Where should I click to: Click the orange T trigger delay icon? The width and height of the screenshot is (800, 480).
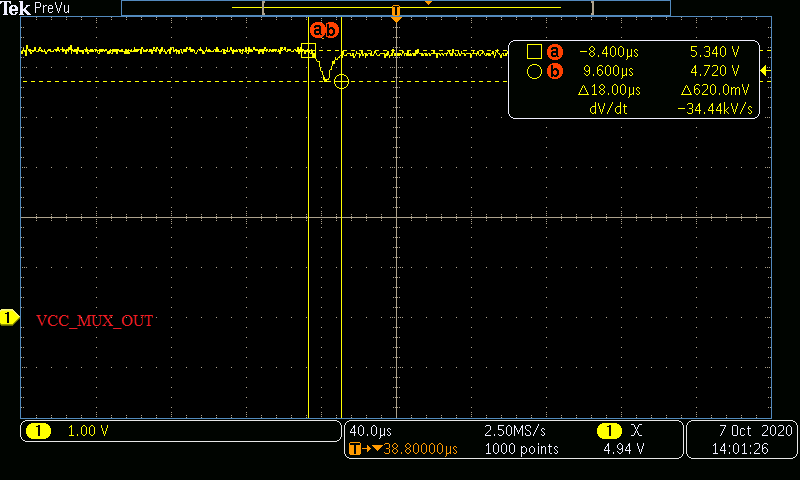tap(355, 449)
